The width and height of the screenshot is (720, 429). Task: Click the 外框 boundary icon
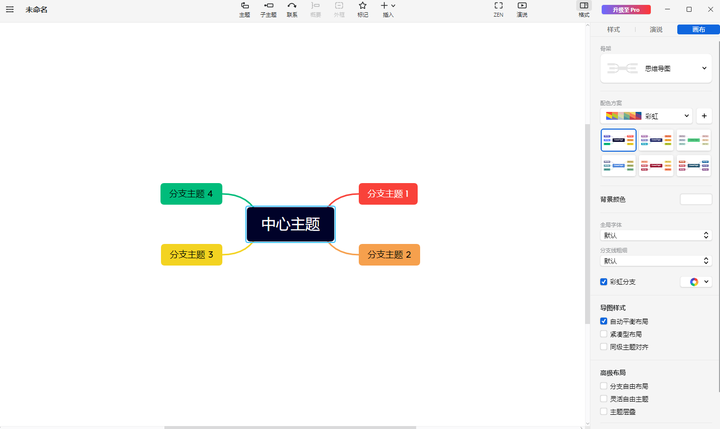click(339, 10)
